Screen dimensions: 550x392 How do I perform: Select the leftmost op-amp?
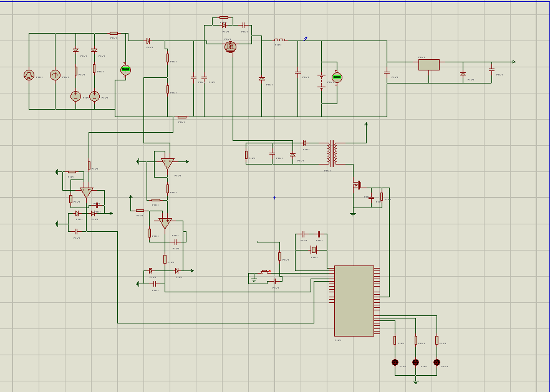click(86, 193)
